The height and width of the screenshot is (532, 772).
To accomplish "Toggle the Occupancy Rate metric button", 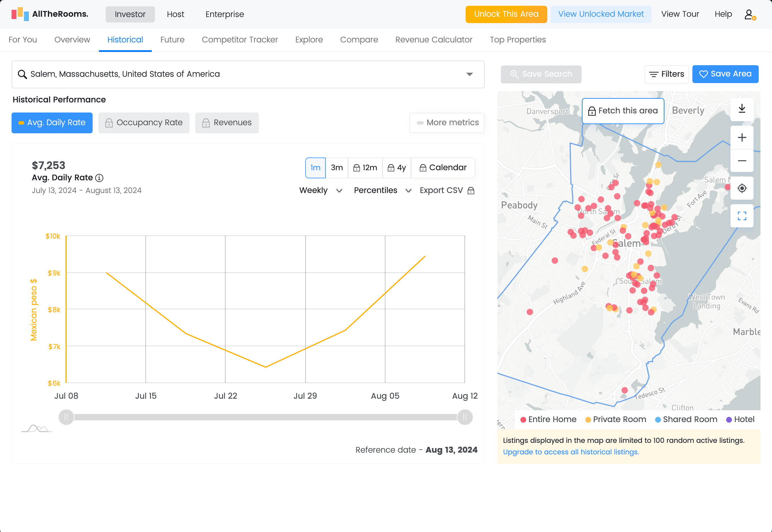I will (x=143, y=123).
